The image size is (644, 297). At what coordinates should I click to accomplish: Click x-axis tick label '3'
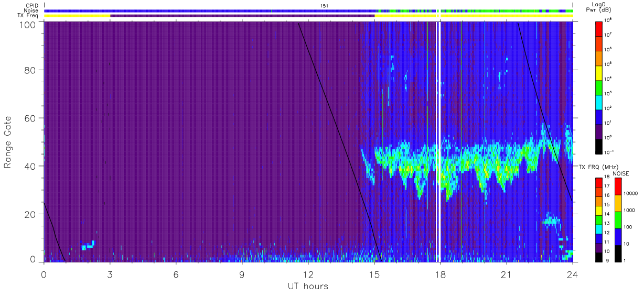(x=110, y=274)
